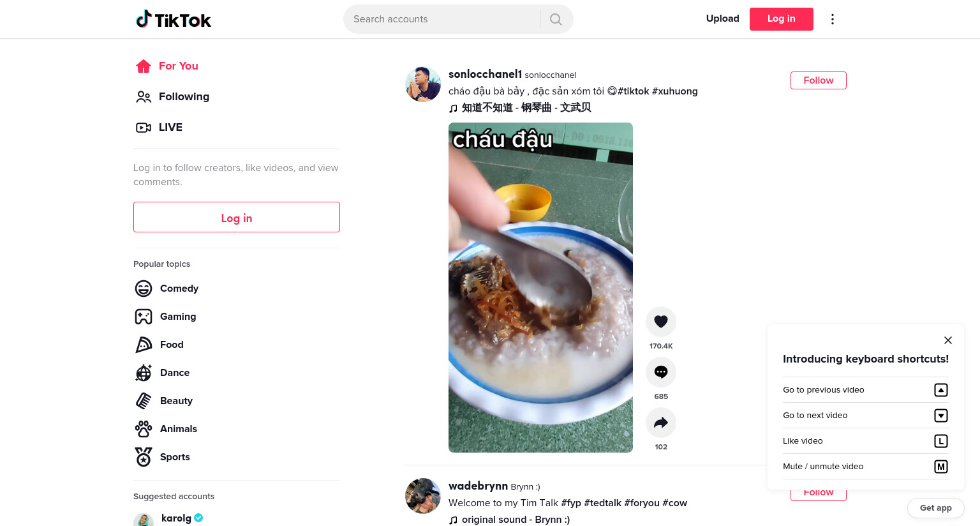Open the three-dot more options menu
The width and height of the screenshot is (980, 526).
832,19
